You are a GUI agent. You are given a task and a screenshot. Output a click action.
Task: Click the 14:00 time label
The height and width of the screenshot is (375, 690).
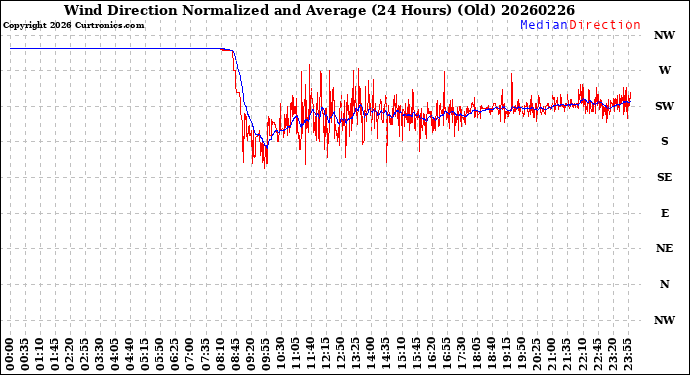371,354
